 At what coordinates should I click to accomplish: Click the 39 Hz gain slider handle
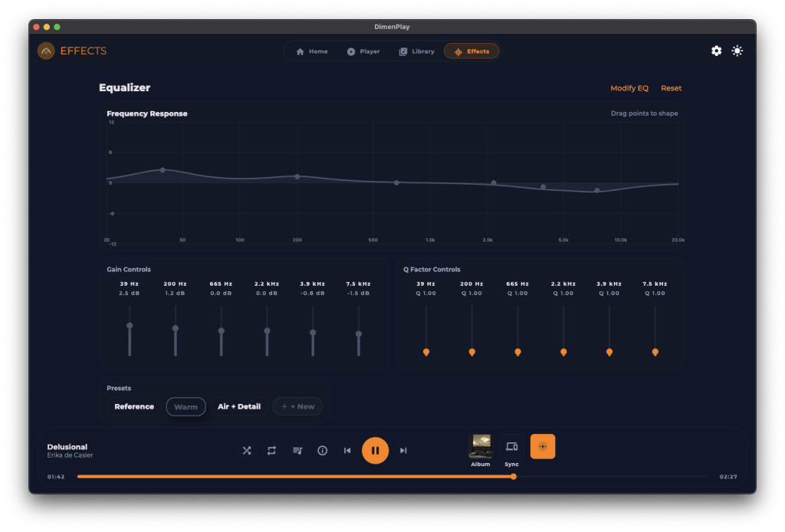point(130,325)
